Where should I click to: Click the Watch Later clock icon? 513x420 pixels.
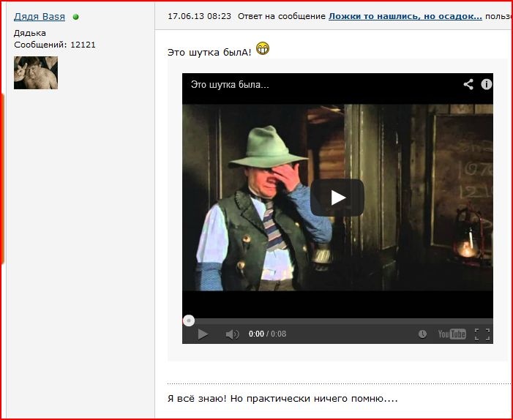pos(422,334)
